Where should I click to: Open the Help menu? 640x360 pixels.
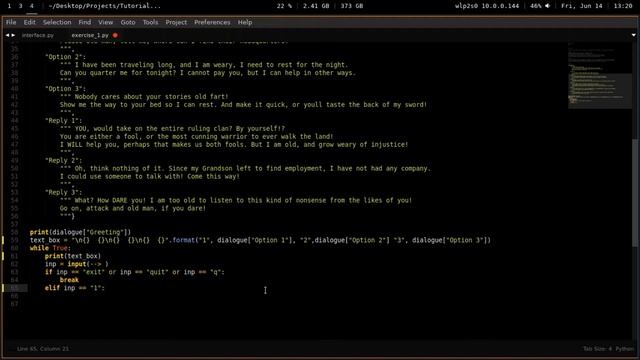pos(244,22)
